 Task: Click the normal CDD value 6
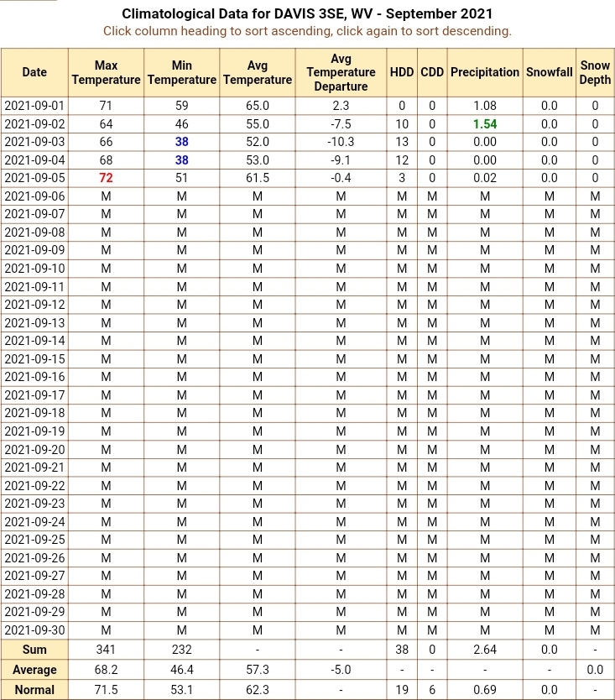click(432, 690)
